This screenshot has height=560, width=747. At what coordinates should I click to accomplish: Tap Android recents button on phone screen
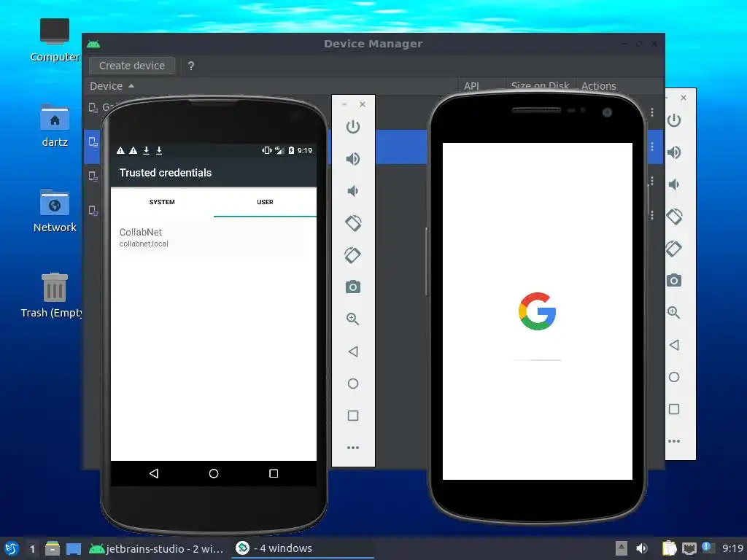point(274,473)
